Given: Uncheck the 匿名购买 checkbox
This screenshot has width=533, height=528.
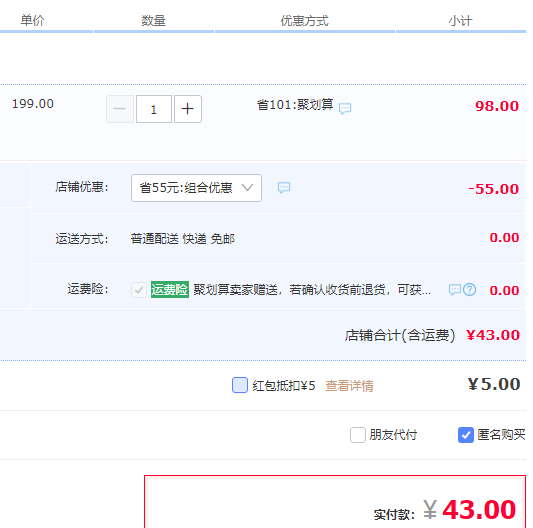Looking at the screenshot, I should [x=466, y=435].
